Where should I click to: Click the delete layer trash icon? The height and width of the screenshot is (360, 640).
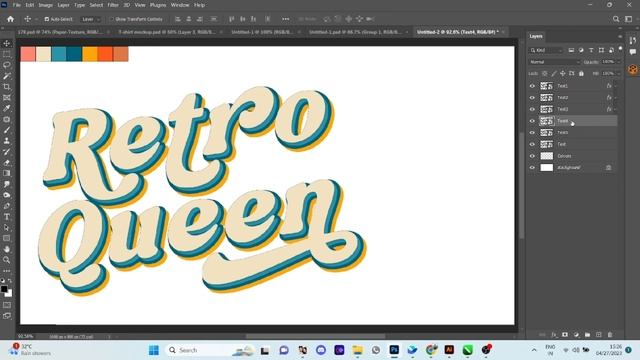pyautogui.click(x=610, y=335)
